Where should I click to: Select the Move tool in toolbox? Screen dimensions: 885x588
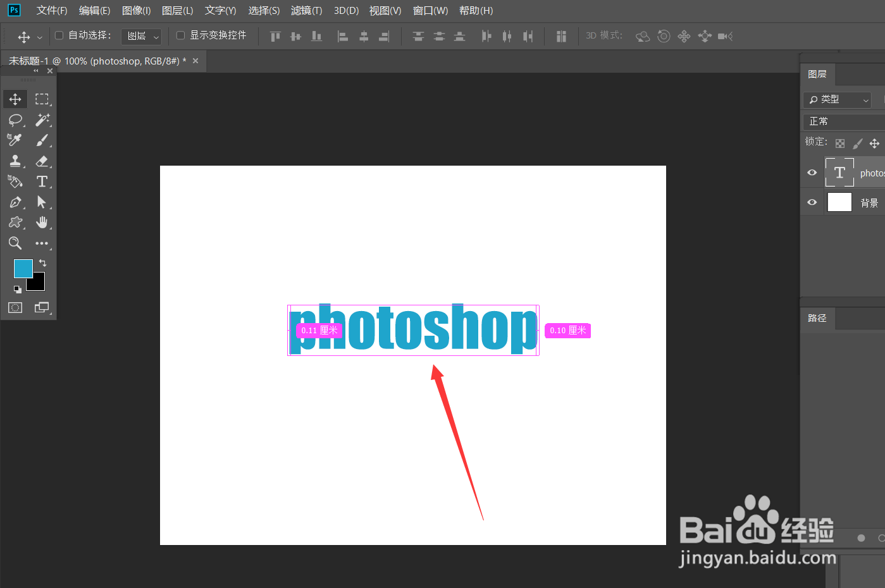pos(15,99)
